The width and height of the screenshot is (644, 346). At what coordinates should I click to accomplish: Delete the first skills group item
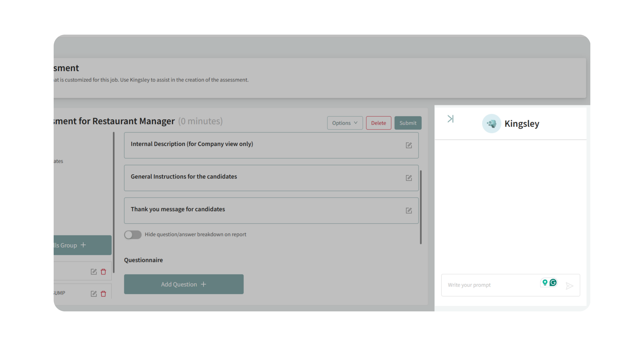tap(103, 272)
